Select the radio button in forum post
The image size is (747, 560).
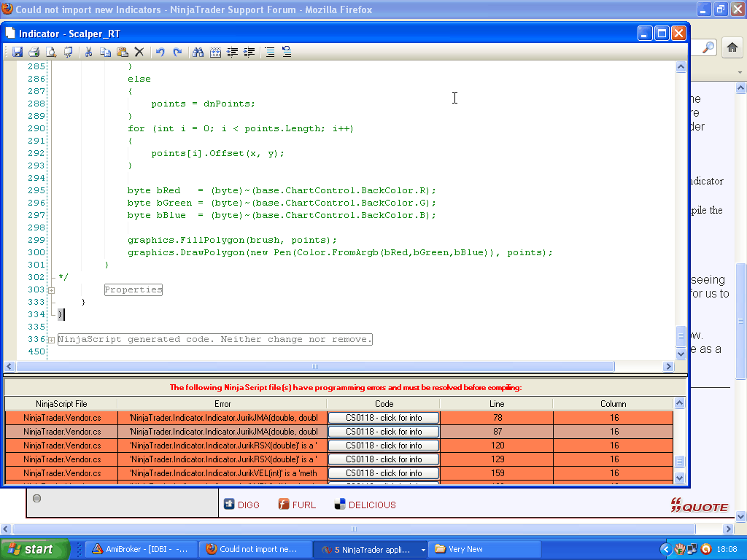(36, 498)
